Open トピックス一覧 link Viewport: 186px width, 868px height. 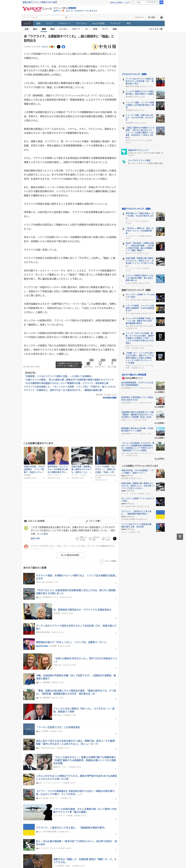point(155,29)
